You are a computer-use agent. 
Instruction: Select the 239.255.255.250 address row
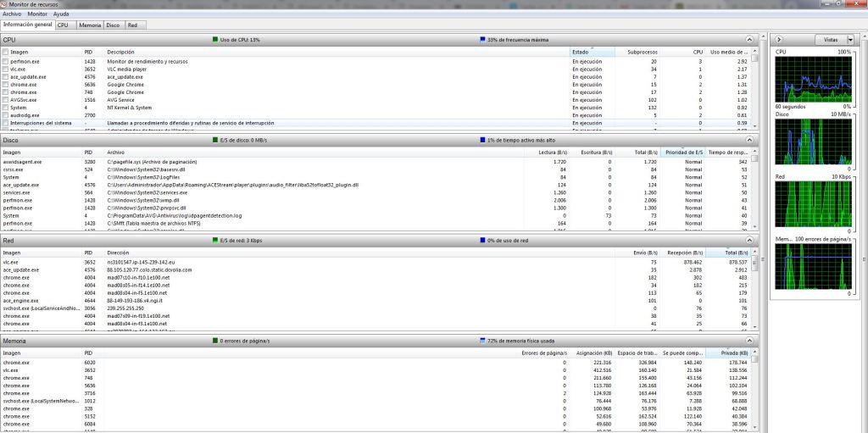pyautogui.click(x=376, y=308)
